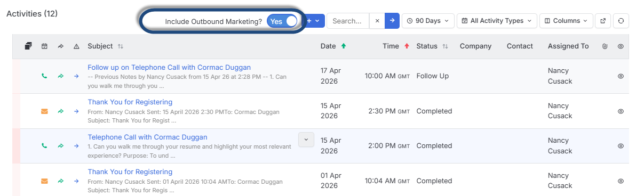Image resolution: width=644 pixels, height=196 pixels.
Task: Click Completed status on the 2:00 PM row
Action: (x=434, y=146)
